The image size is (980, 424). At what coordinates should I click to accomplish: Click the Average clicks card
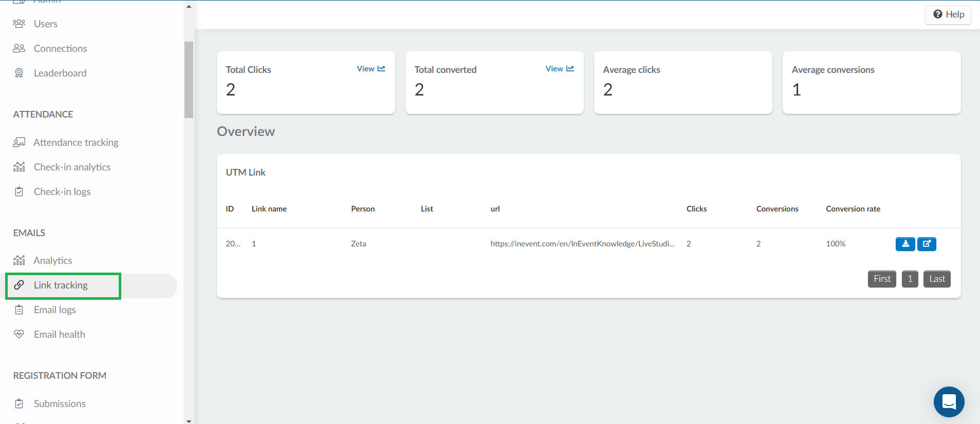(x=683, y=83)
